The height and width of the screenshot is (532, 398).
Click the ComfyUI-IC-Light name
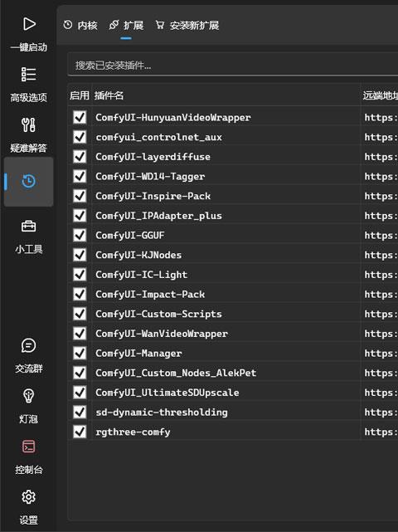(x=141, y=275)
